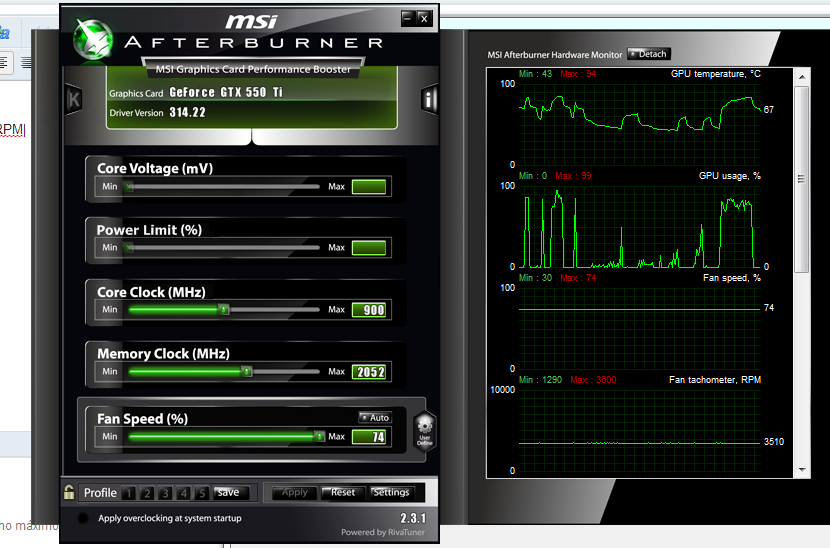830x548 pixels.
Task: Click the GPU usage graph
Action: (639, 226)
